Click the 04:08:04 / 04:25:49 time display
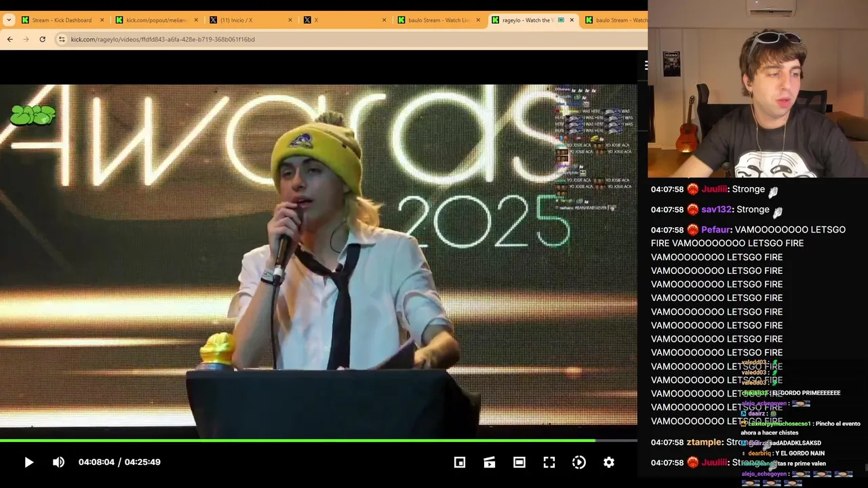Image resolution: width=868 pixels, height=488 pixels. pos(119,462)
